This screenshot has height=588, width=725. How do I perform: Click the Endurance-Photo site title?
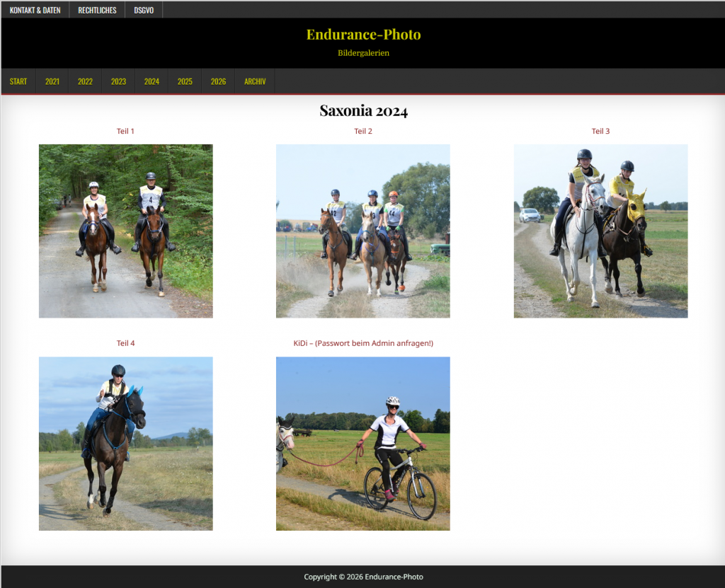click(363, 35)
